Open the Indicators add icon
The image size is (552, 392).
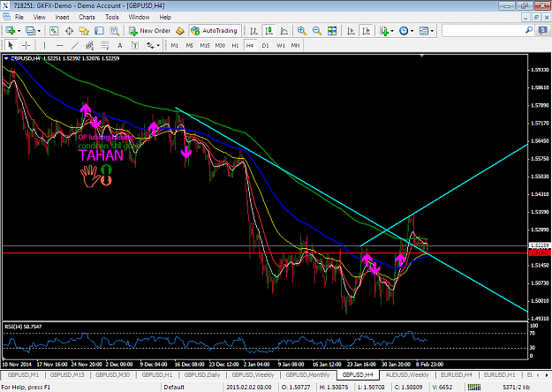(x=384, y=31)
